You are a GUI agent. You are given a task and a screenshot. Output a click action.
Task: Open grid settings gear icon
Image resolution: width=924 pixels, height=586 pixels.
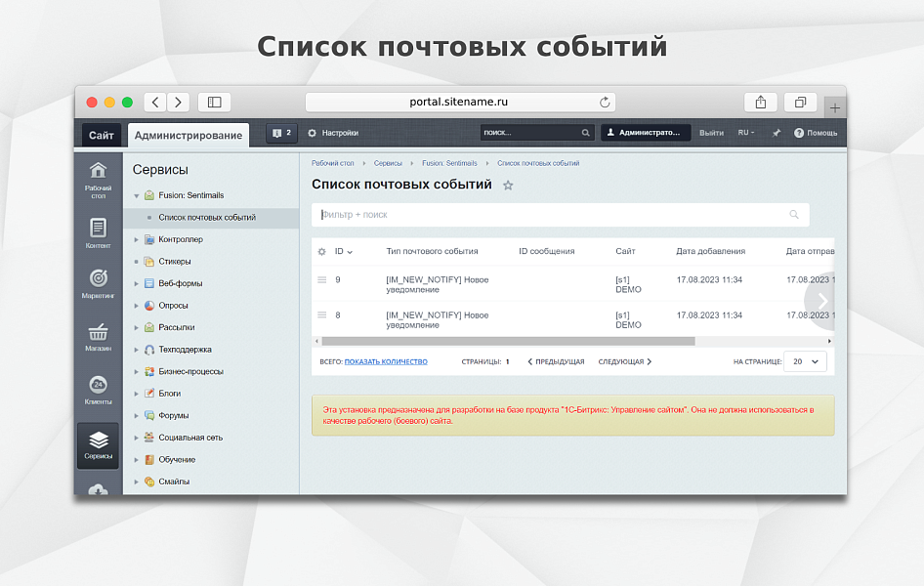tap(321, 252)
